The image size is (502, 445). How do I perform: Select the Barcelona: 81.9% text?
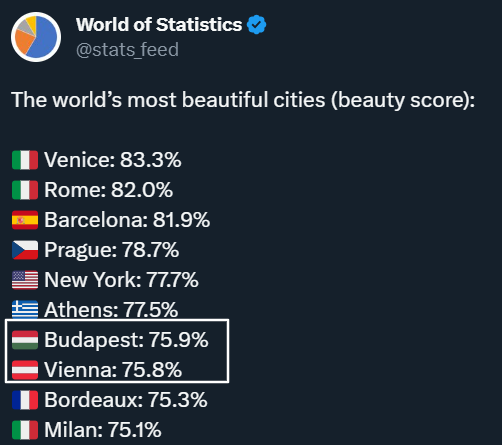pos(127,220)
